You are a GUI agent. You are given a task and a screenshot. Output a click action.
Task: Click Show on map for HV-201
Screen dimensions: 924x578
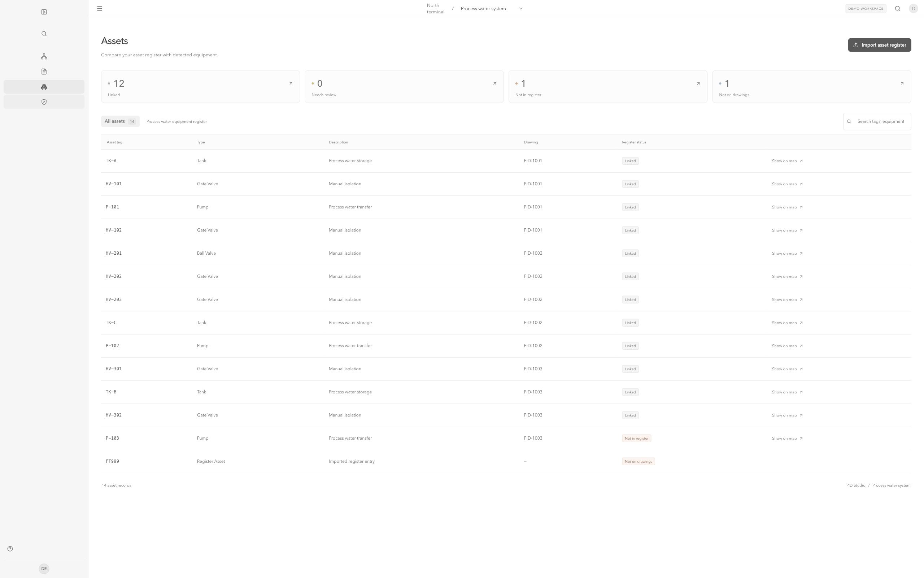click(x=787, y=254)
